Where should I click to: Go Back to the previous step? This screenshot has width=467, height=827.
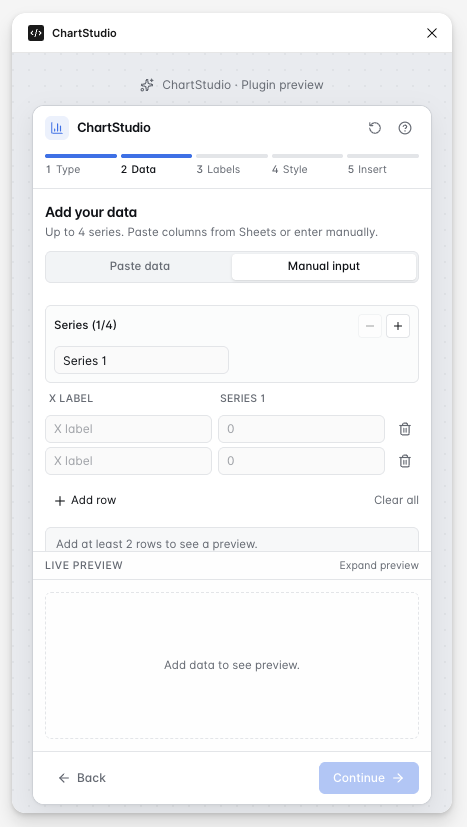[x=82, y=778]
